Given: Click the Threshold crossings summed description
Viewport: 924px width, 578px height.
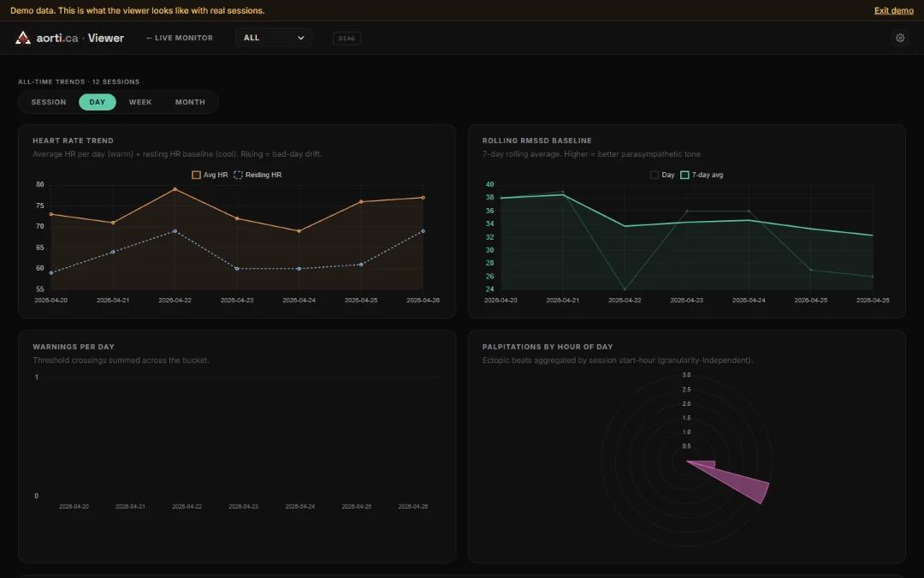Looking at the screenshot, I should 121,361.
